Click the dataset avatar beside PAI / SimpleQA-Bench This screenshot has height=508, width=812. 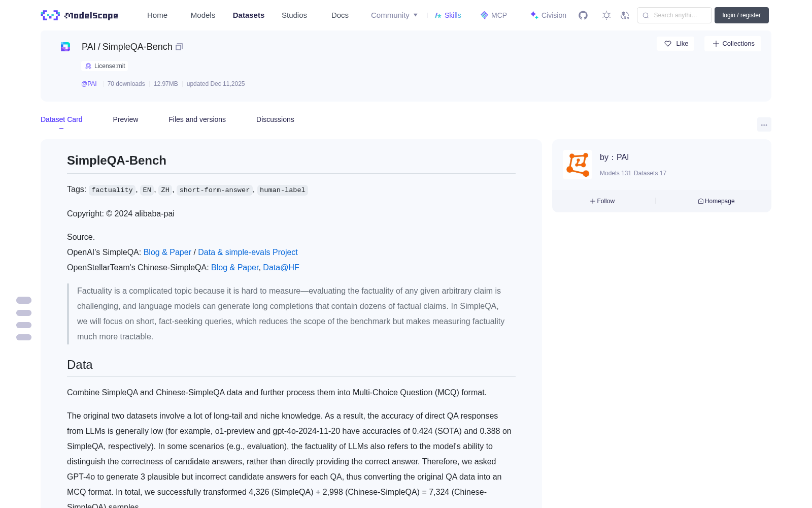click(65, 47)
